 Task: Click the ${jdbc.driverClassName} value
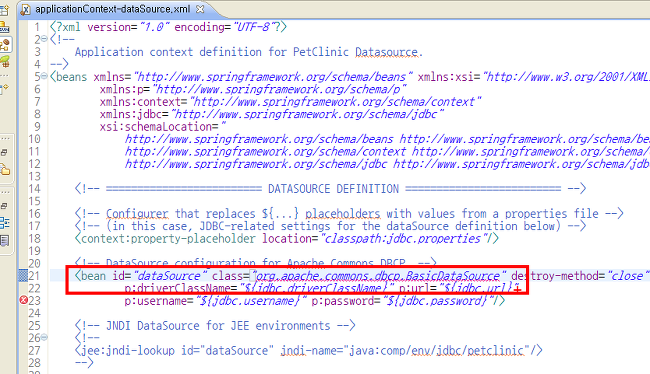317,288
